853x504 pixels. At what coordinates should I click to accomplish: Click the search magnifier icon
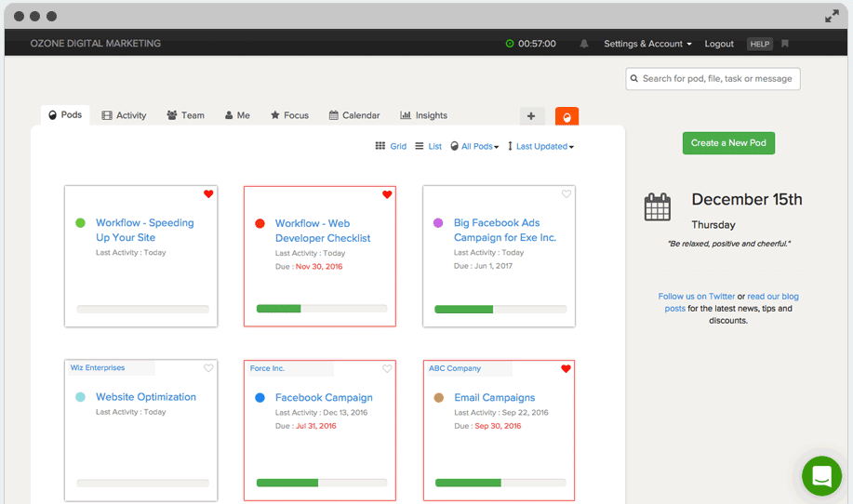pyautogui.click(x=634, y=79)
